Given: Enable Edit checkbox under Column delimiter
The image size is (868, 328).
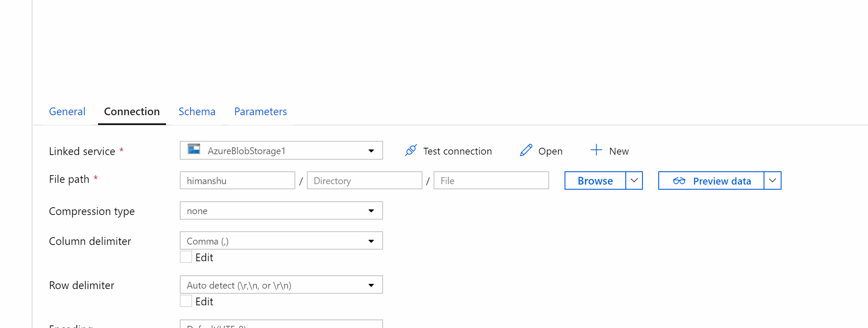Looking at the screenshot, I should click(186, 257).
